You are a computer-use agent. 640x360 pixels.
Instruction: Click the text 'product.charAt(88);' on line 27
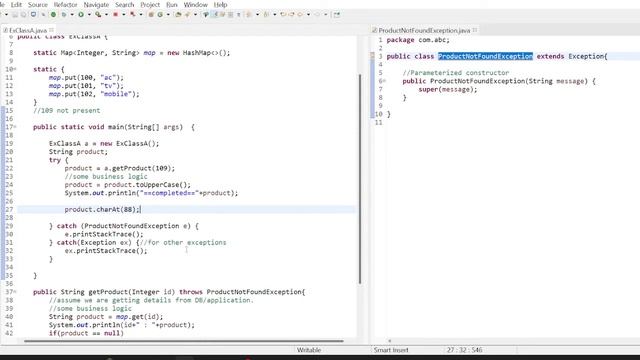click(x=102, y=209)
